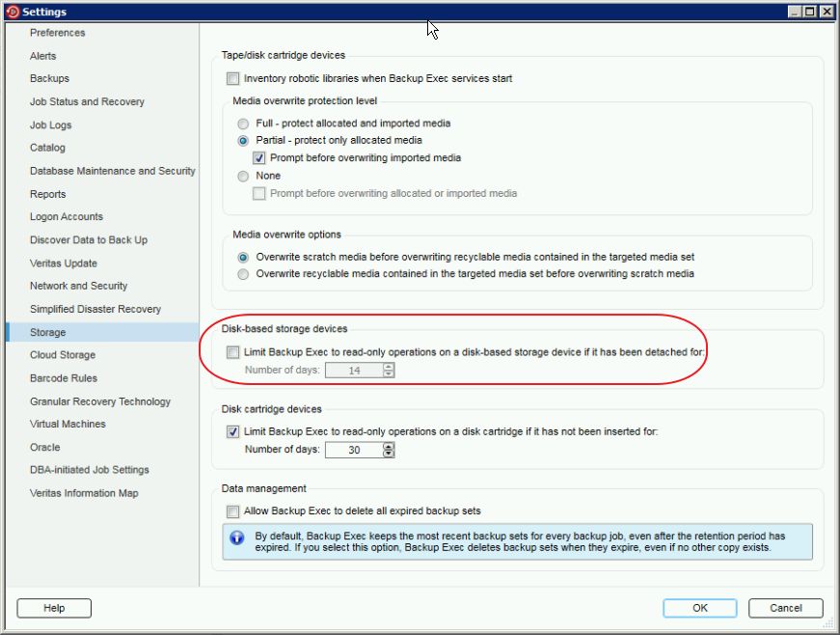This screenshot has width=840, height=635.
Task: Select Full media overwrite protection
Action: (x=243, y=124)
